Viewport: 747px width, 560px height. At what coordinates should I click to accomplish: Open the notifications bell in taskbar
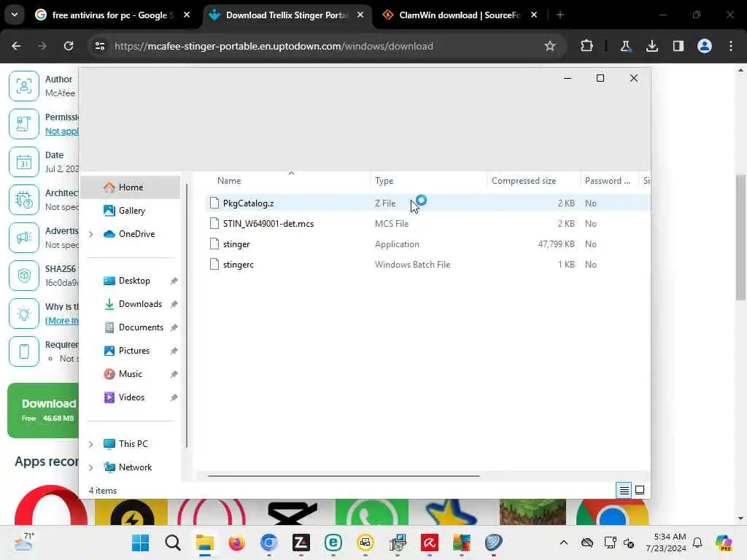point(697,542)
